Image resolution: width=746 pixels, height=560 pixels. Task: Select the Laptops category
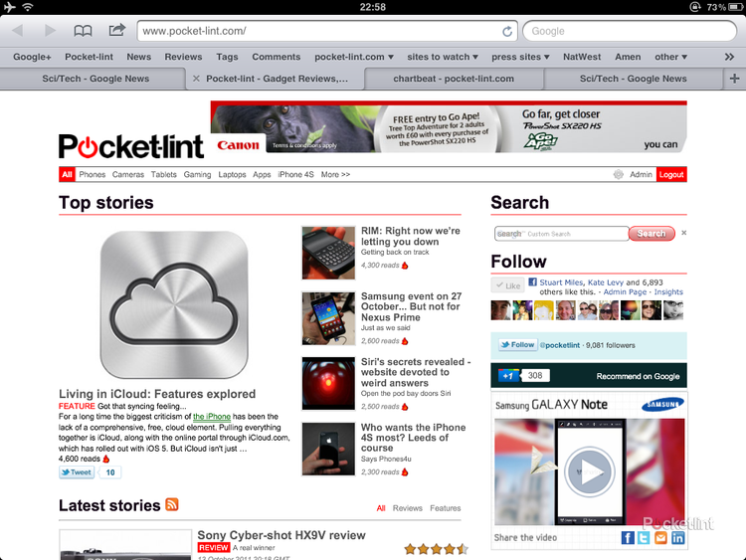pyautogui.click(x=232, y=175)
